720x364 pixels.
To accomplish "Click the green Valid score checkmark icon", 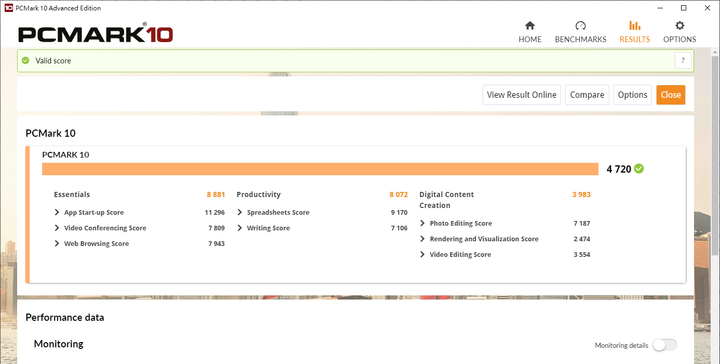I will point(26,61).
